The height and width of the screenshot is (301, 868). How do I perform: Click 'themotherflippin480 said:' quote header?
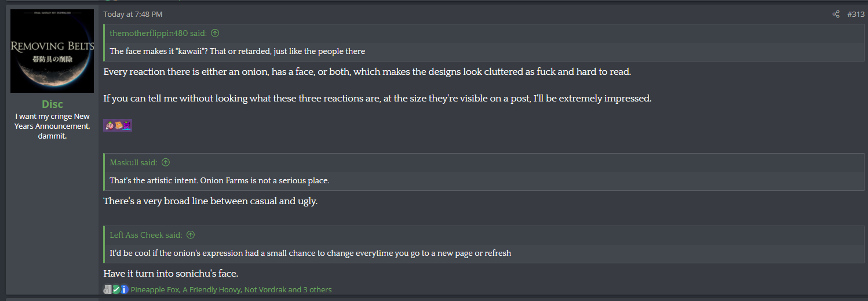[158, 33]
